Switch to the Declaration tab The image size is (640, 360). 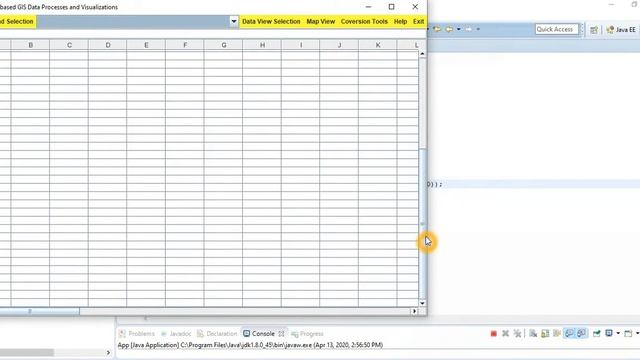pos(217,333)
